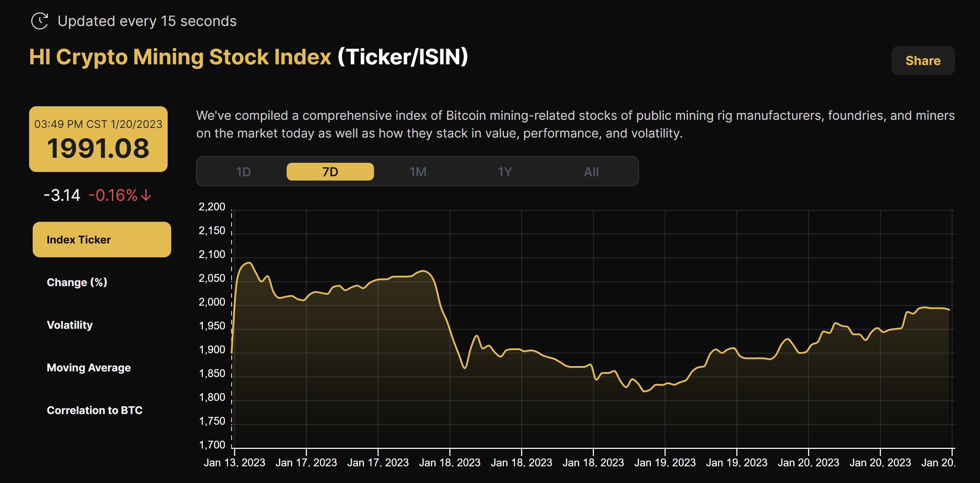Click the -0.16% change percentage
This screenshot has width=980, height=483.
coord(113,195)
